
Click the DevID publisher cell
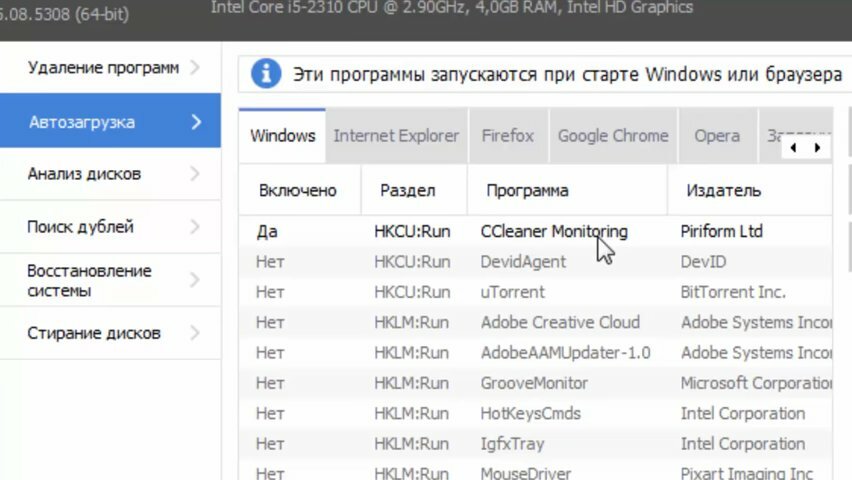point(703,261)
